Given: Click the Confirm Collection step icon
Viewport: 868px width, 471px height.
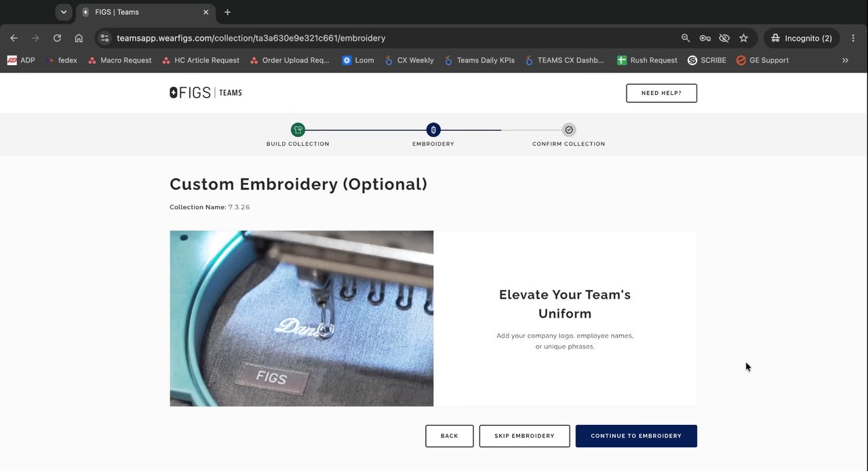Looking at the screenshot, I should [x=569, y=130].
